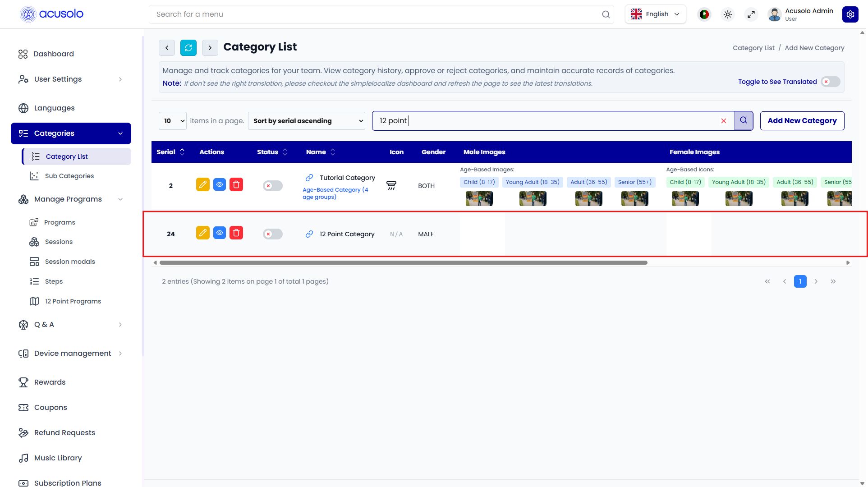Clear the category search text with red X
The height and width of the screenshot is (487, 868).
724,121
